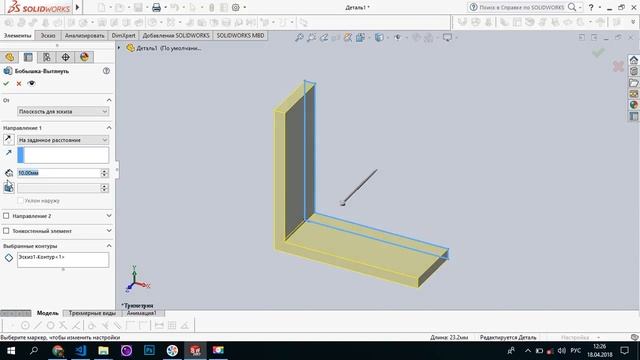The image size is (640, 360).
Task: Switch to the PropertyManager tab icon
Action: pyautogui.click(x=28, y=57)
